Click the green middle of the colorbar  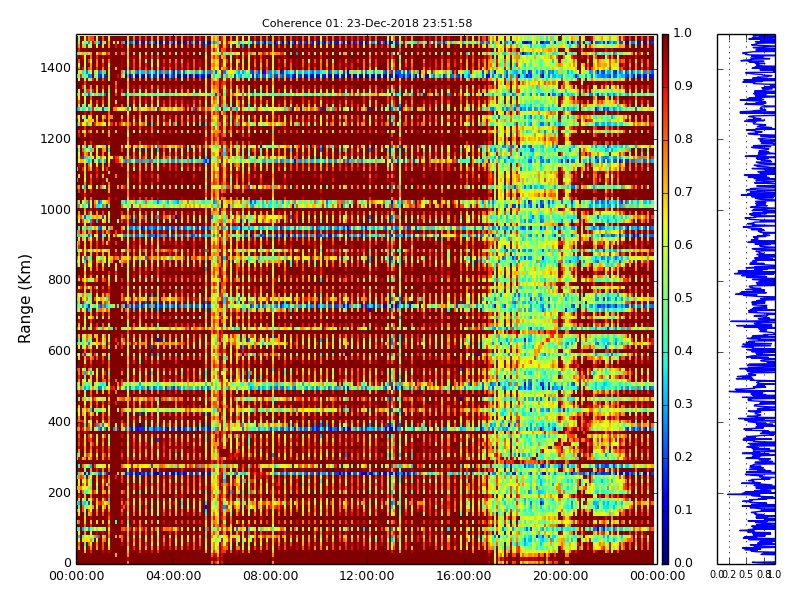[x=665, y=299]
